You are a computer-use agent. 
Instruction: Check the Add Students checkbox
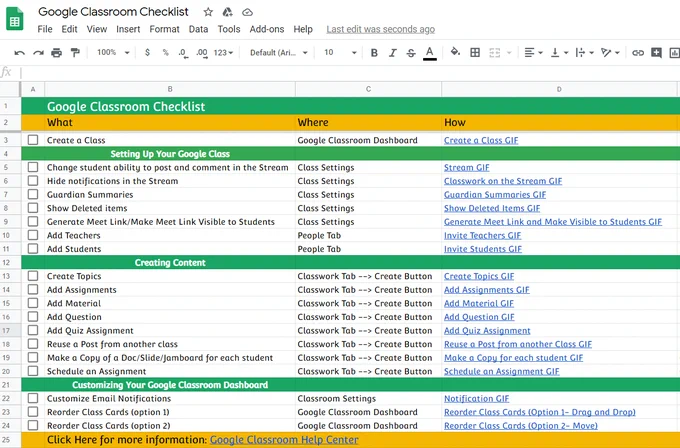pos(33,249)
